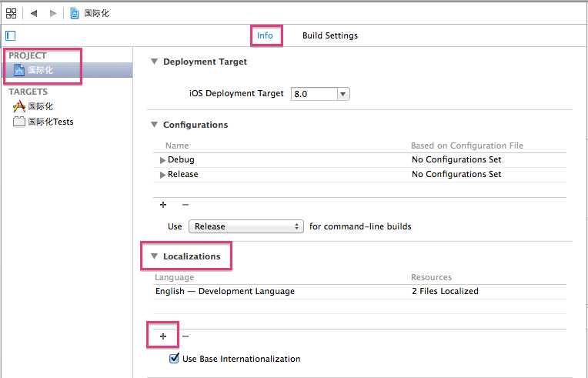Viewport: 588px width, 378px height.
Task: Collapse the Deployment Target section
Action: pos(154,61)
